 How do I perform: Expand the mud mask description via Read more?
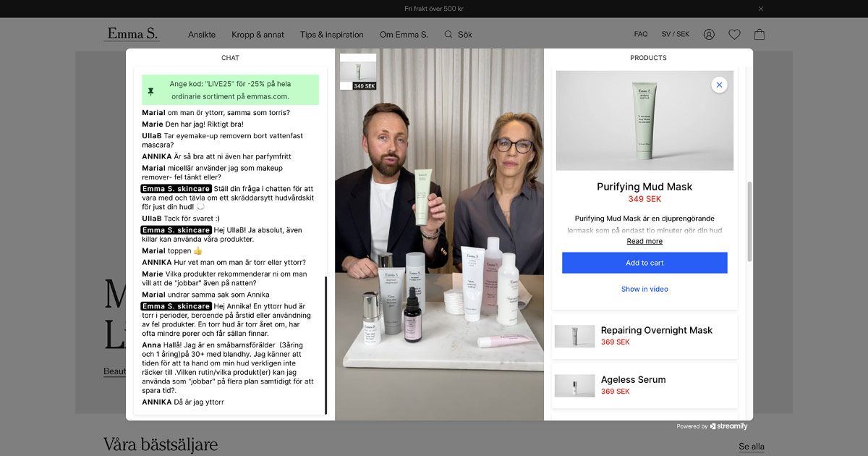coord(644,240)
